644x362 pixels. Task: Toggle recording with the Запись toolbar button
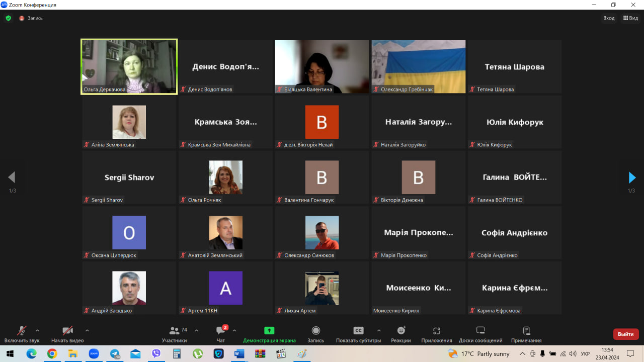(x=316, y=334)
